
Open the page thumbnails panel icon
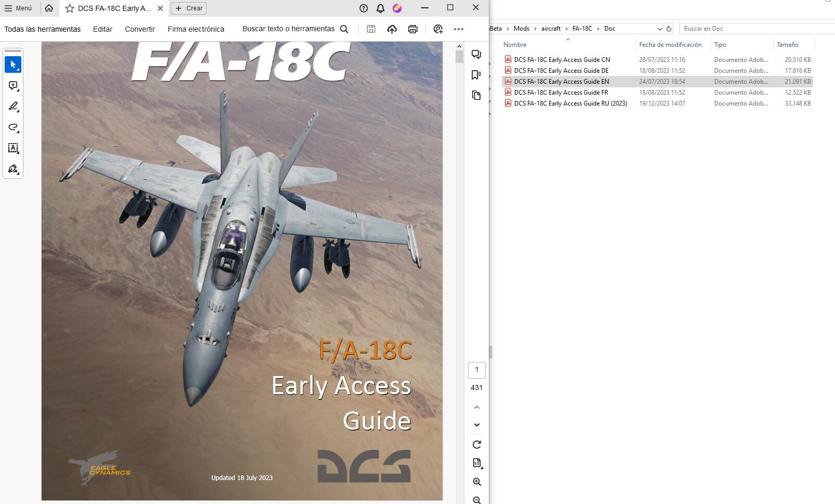476,95
